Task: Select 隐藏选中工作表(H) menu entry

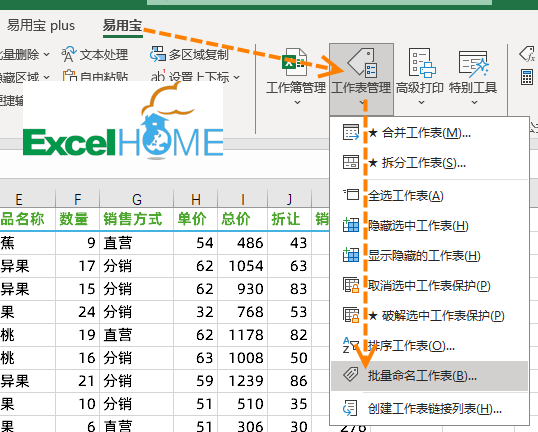Action: 429,225
